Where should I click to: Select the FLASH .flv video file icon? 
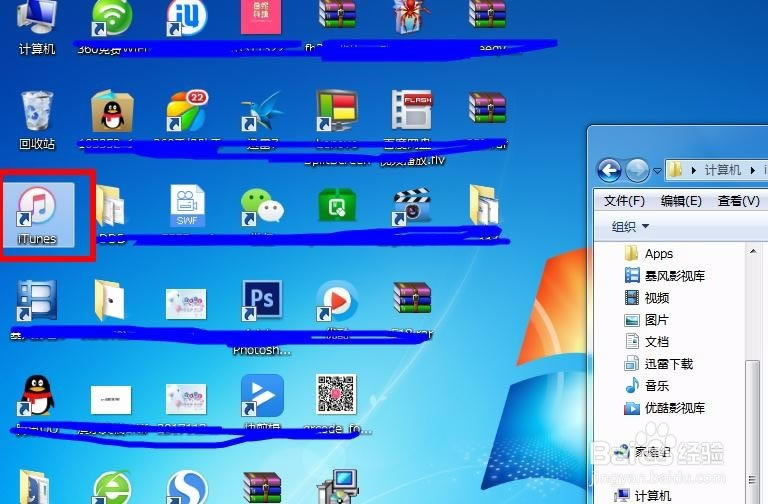[412, 110]
